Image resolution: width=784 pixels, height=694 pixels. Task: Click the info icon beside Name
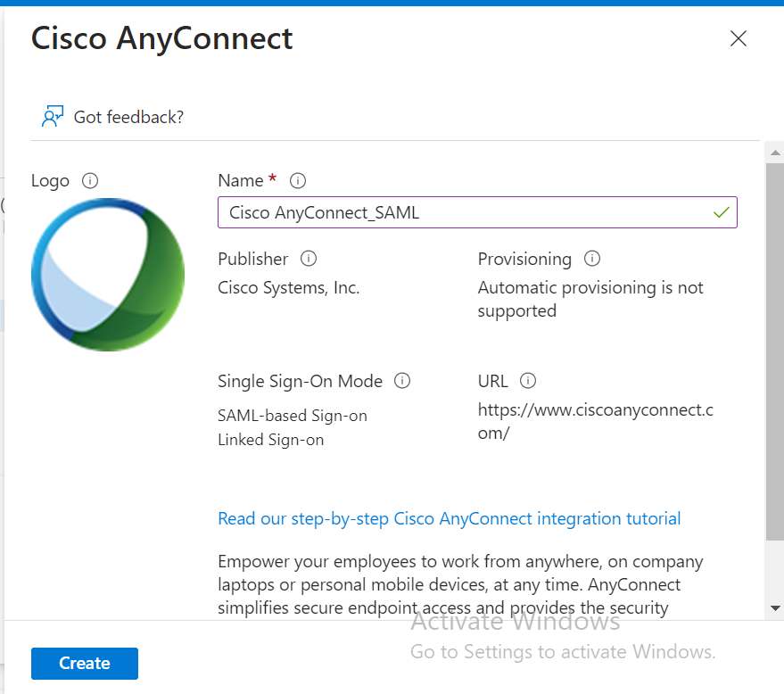(298, 181)
